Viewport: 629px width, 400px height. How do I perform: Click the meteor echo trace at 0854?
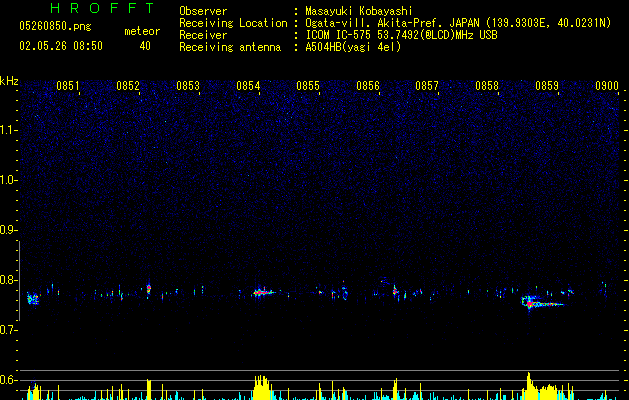[x=263, y=292]
